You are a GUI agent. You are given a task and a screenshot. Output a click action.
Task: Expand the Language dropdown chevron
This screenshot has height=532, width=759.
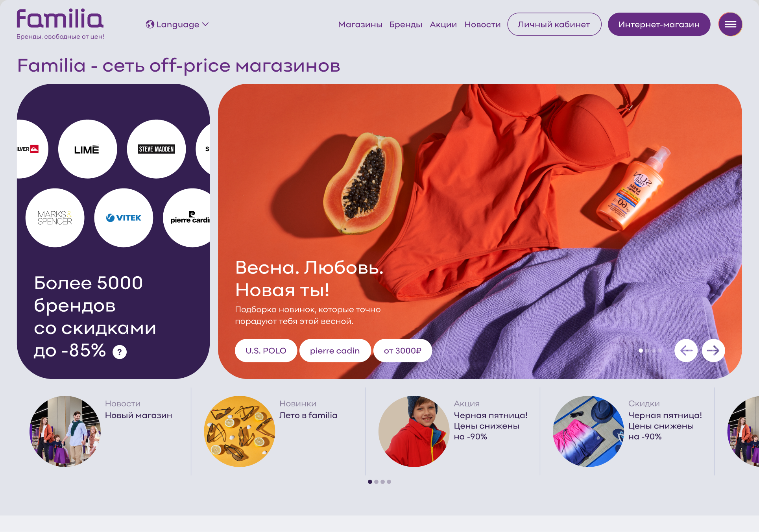[205, 24]
